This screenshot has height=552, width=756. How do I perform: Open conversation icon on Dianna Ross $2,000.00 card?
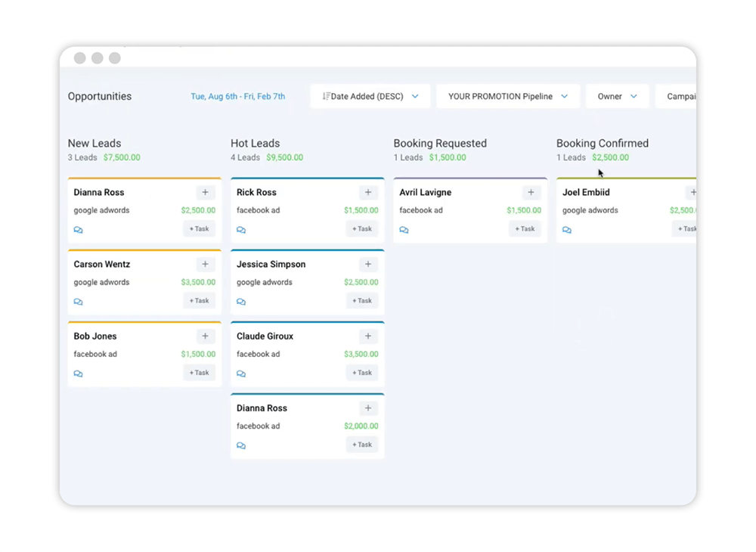click(x=241, y=445)
